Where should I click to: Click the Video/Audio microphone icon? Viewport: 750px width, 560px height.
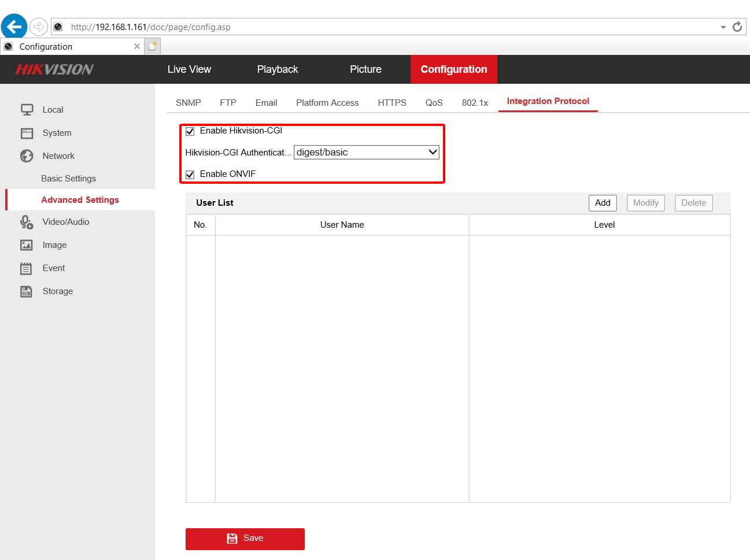[x=27, y=222]
